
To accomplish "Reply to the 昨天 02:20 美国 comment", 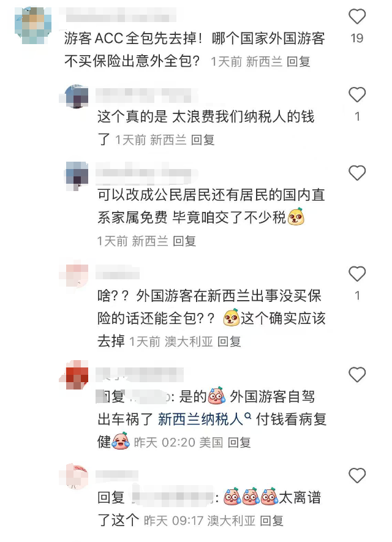I will [239, 442].
